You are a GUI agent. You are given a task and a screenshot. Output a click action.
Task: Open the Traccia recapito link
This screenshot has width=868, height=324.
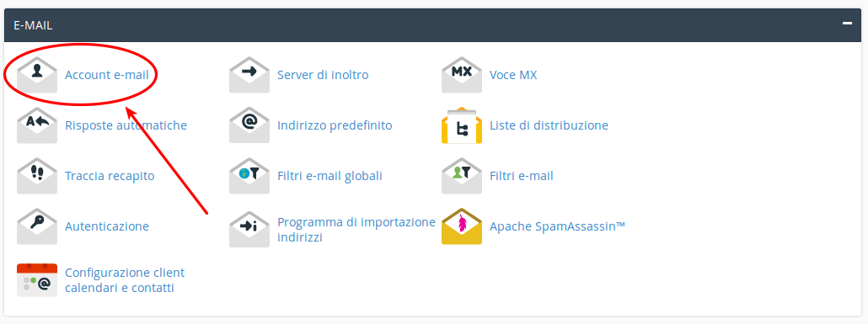click(x=110, y=176)
